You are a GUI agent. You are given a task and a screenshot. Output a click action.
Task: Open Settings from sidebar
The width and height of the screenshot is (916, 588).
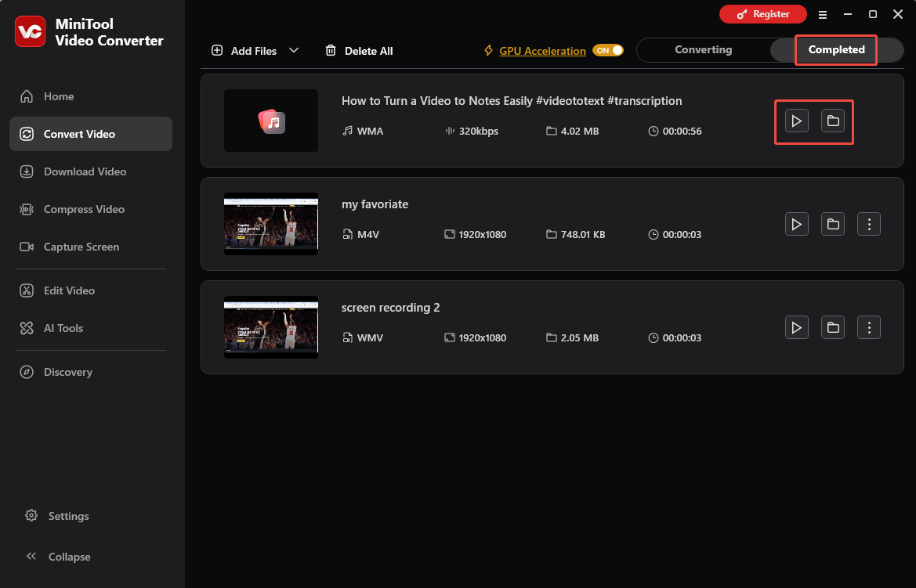tap(57, 516)
